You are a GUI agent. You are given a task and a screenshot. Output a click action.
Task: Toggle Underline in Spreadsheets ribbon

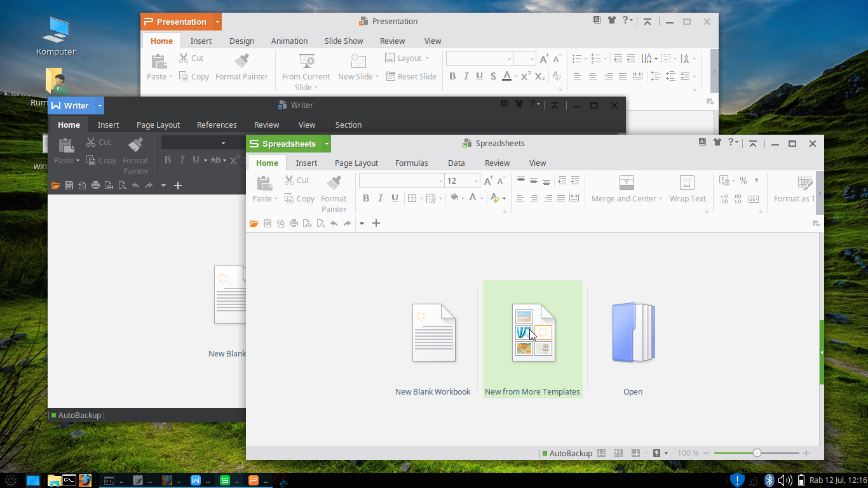click(x=395, y=198)
